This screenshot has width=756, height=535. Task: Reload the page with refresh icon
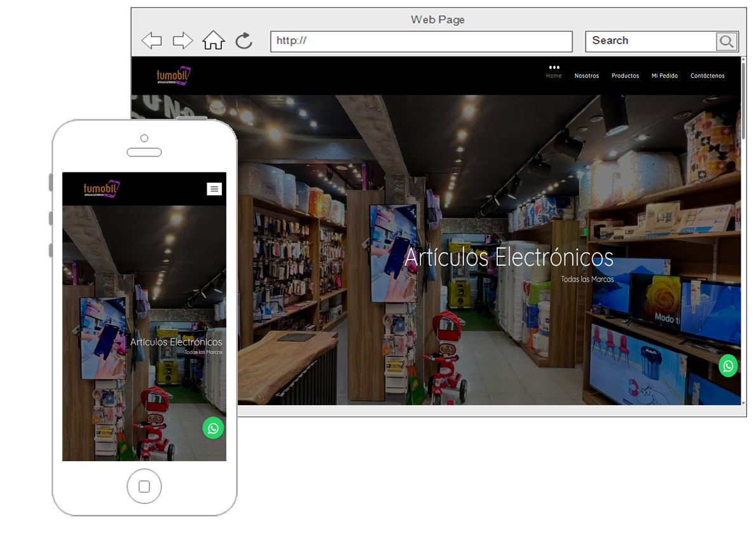coord(244,41)
